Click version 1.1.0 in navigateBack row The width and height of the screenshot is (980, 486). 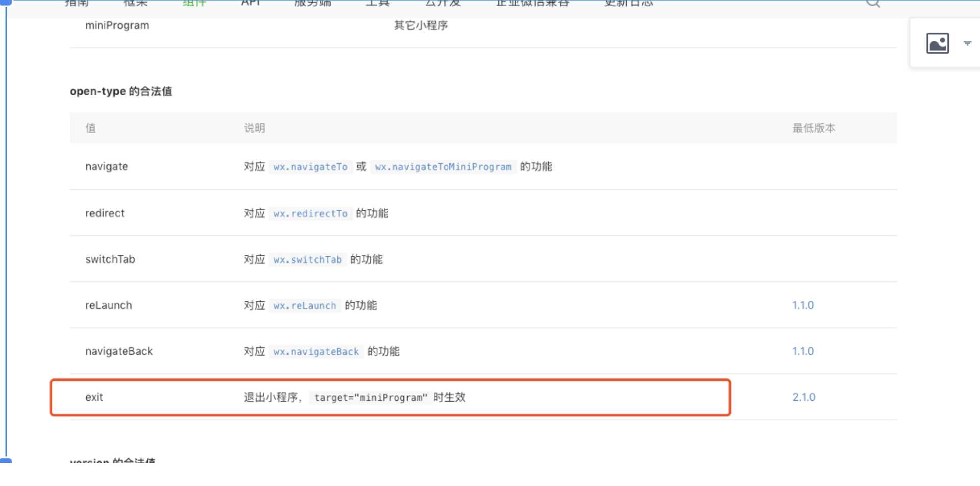803,351
